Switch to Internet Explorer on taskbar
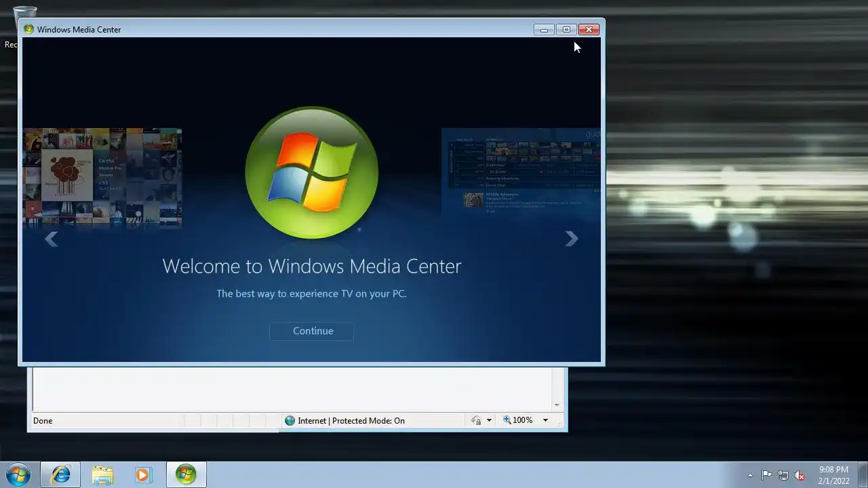 (60, 474)
